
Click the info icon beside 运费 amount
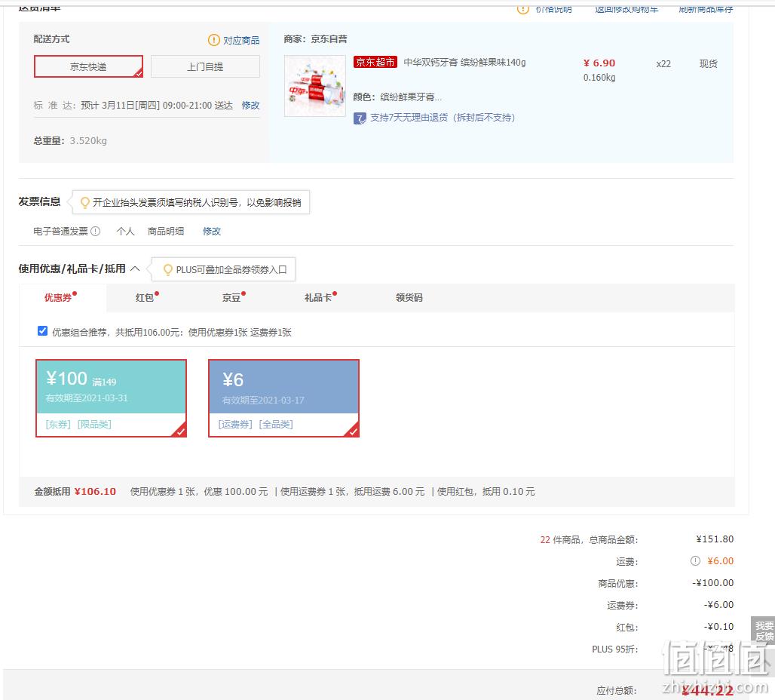[695, 561]
